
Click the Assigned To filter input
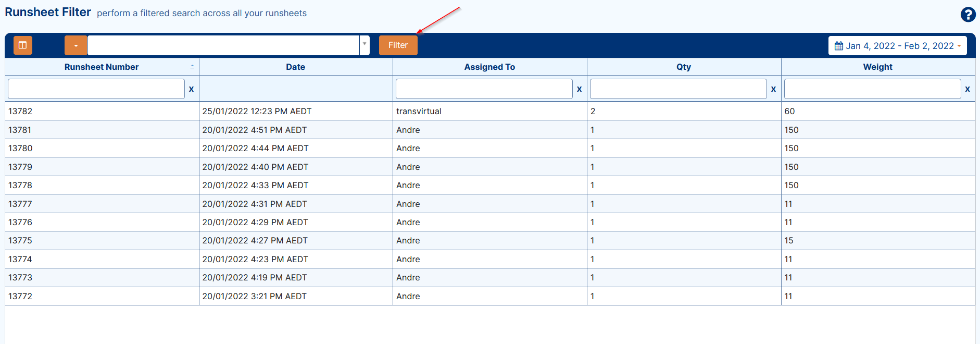[x=484, y=89]
